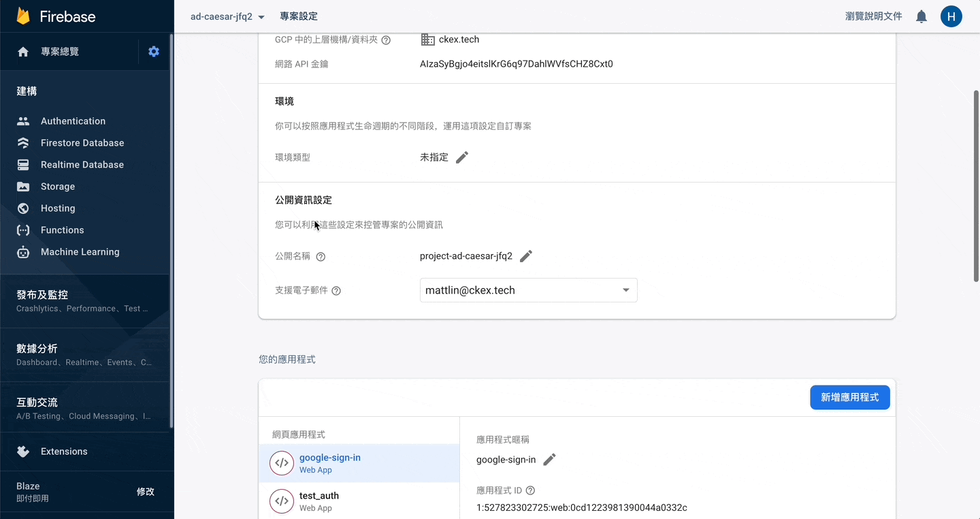The width and height of the screenshot is (980, 519).
Task: Click the Authentication people icon
Action: pos(23,121)
